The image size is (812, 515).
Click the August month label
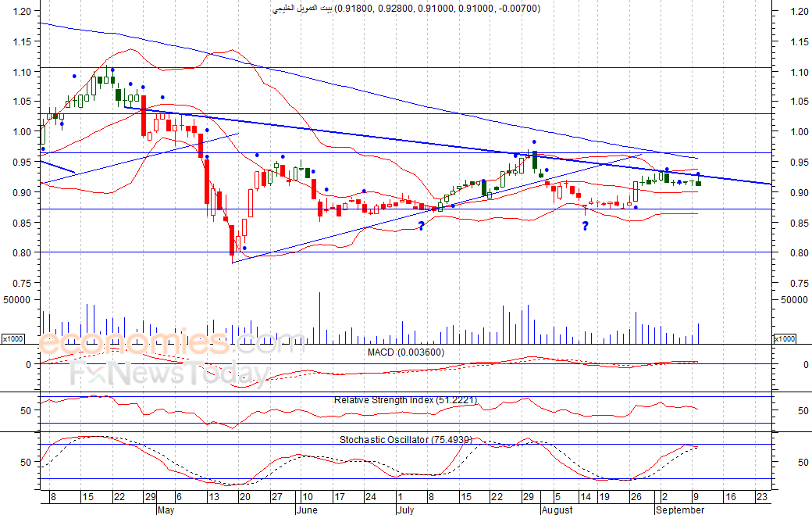click(557, 510)
